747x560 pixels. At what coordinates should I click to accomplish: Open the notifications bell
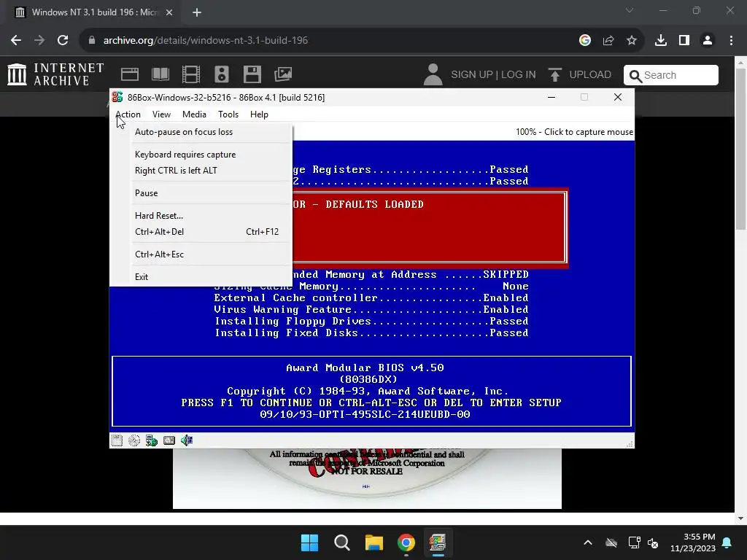727,542
